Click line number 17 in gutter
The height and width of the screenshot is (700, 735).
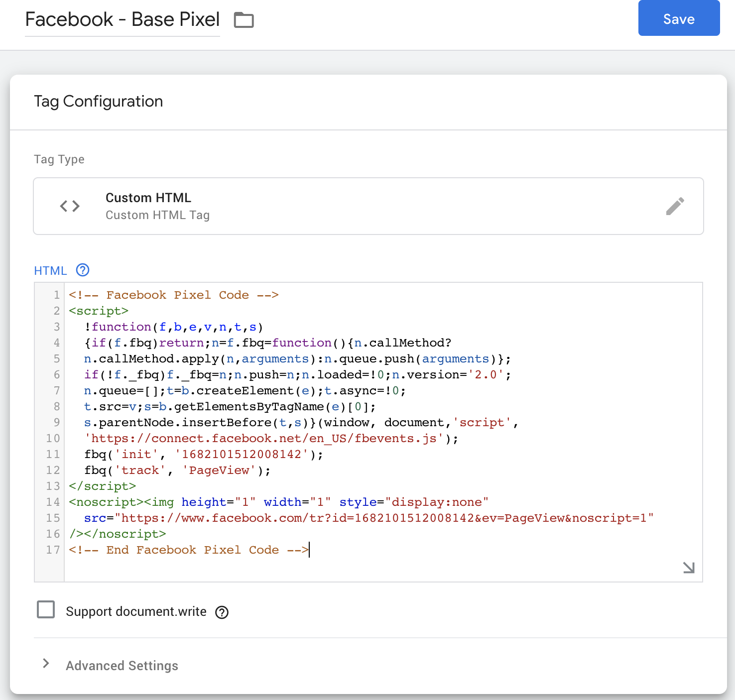click(53, 550)
